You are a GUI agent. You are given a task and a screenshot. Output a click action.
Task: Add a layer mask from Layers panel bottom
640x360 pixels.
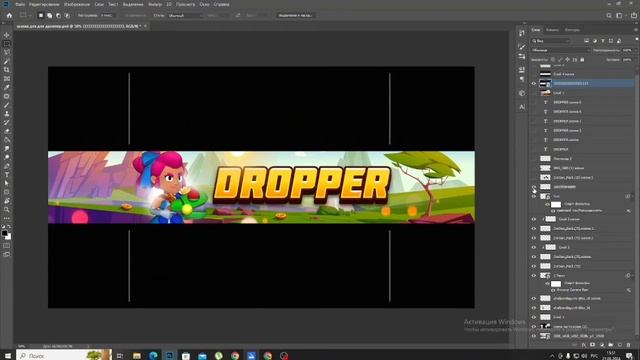point(593,345)
